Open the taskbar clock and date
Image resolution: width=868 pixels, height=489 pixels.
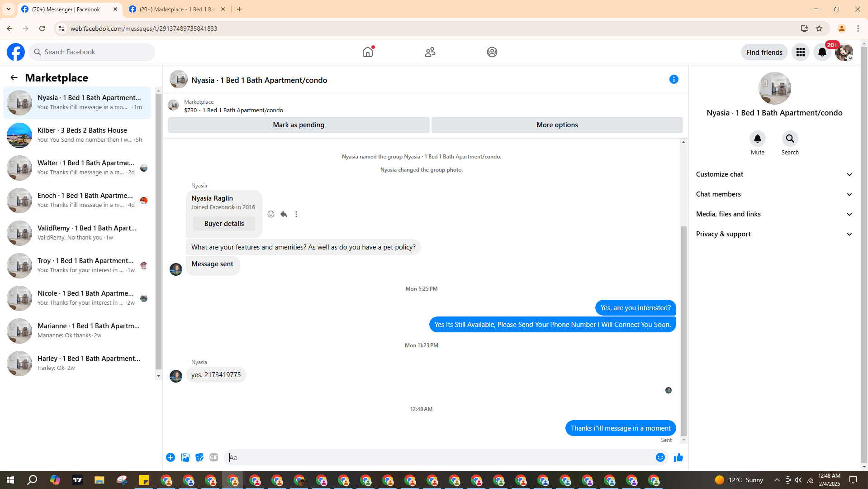(x=829, y=480)
